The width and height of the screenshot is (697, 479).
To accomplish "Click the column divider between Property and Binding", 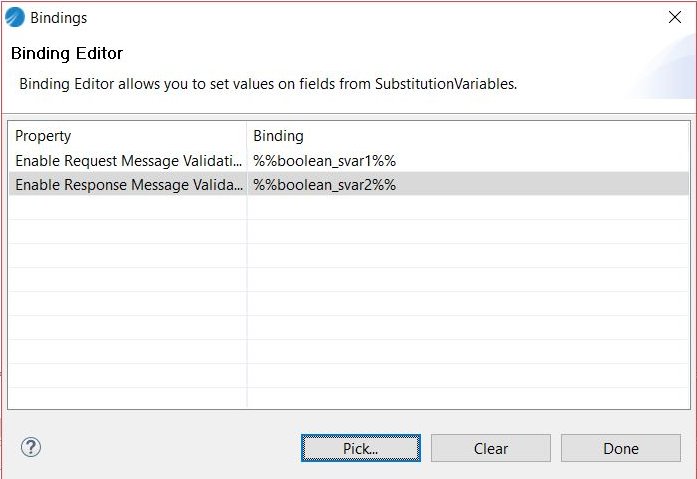I will click(x=247, y=135).
